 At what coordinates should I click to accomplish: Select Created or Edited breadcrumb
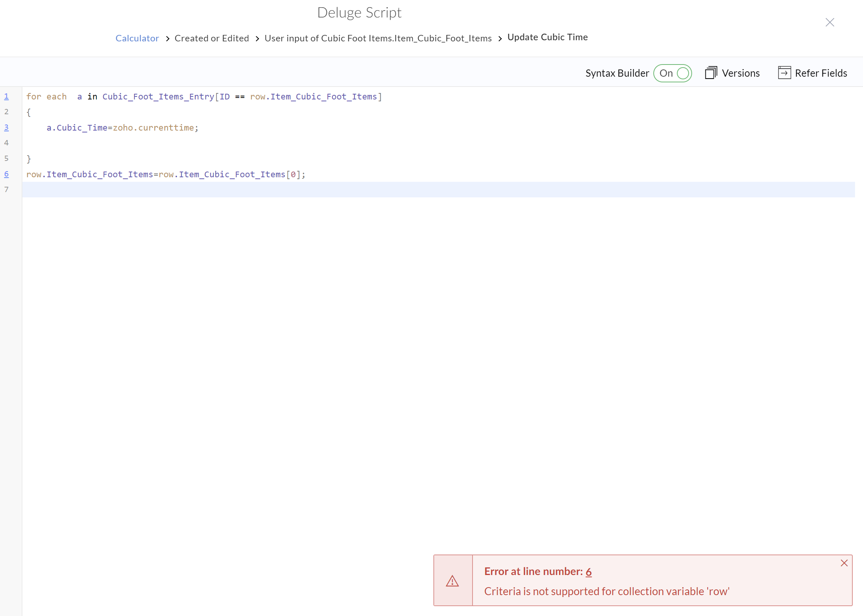tap(212, 38)
